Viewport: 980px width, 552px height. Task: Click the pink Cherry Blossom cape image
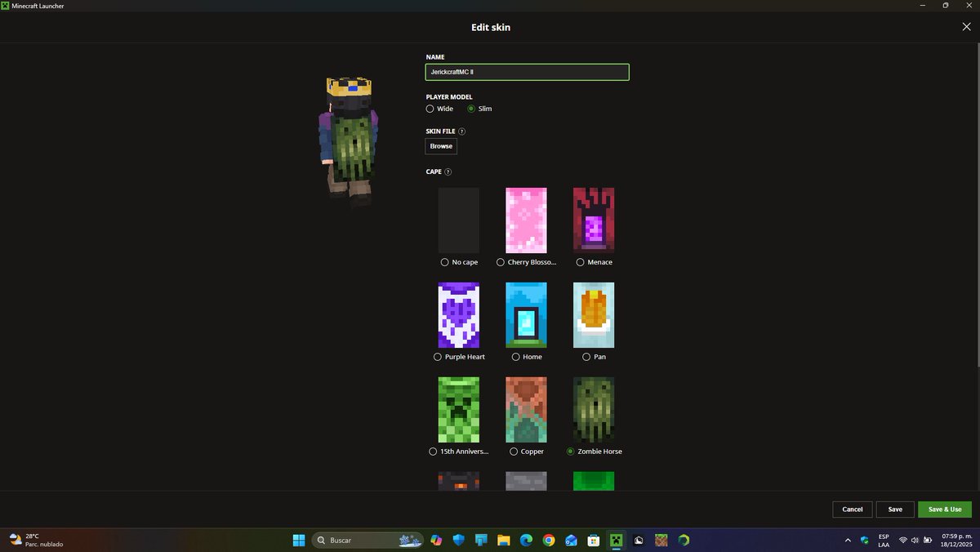click(526, 220)
